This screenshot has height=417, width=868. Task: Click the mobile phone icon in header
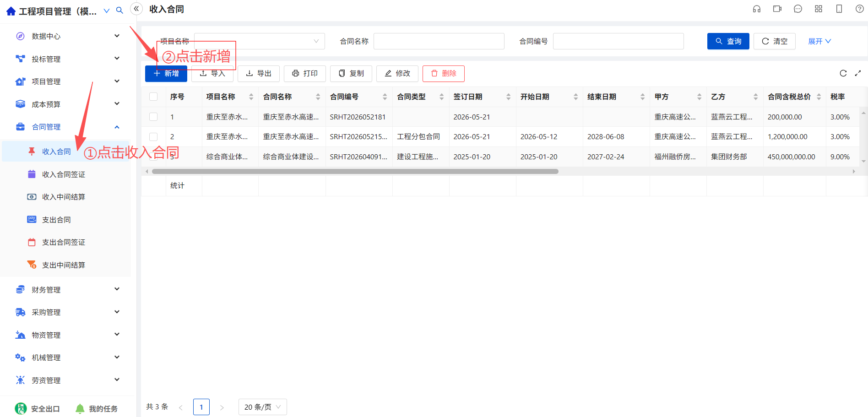(839, 9)
